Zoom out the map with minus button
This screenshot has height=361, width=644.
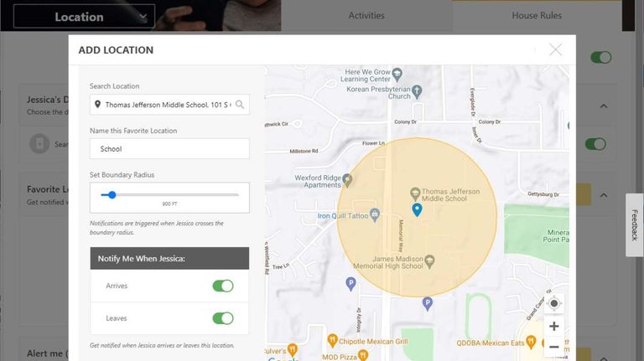click(x=553, y=346)
